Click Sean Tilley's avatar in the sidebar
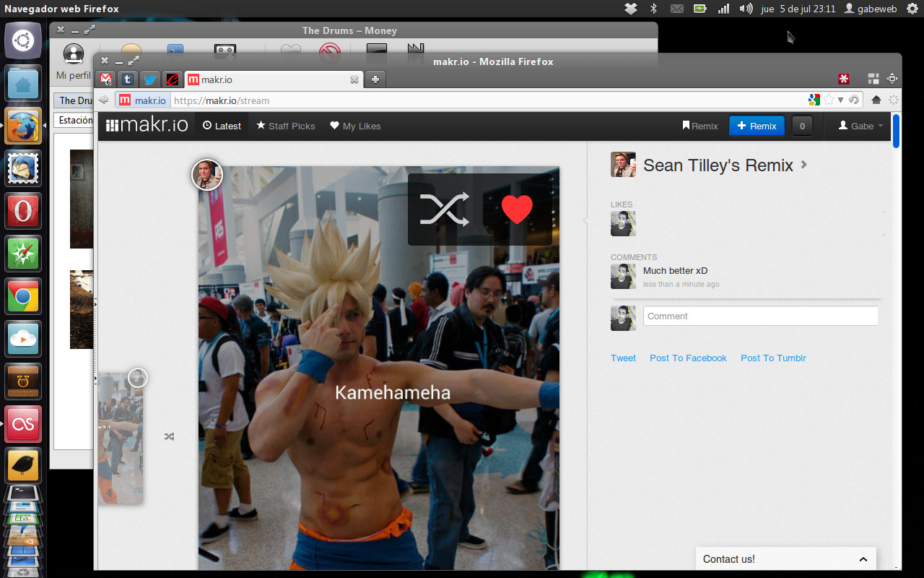This screenshot has height=578, width=924. (623, 165)
